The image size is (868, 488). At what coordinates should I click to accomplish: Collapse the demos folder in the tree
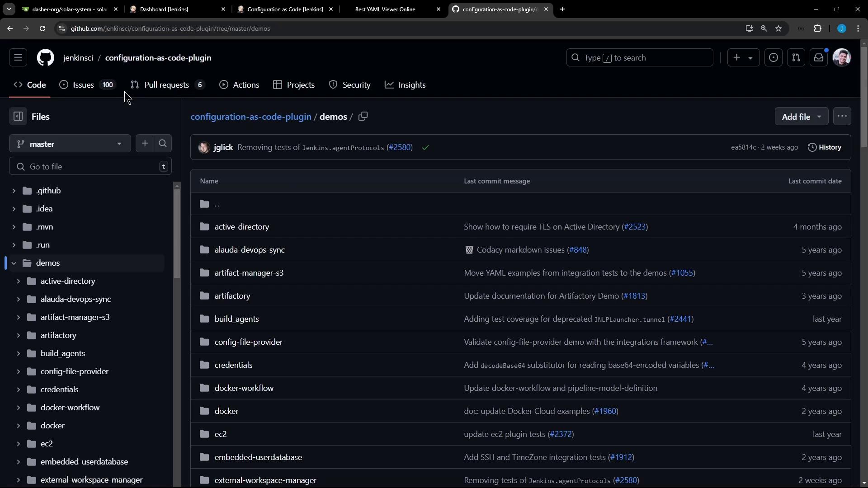click(14, 263)
